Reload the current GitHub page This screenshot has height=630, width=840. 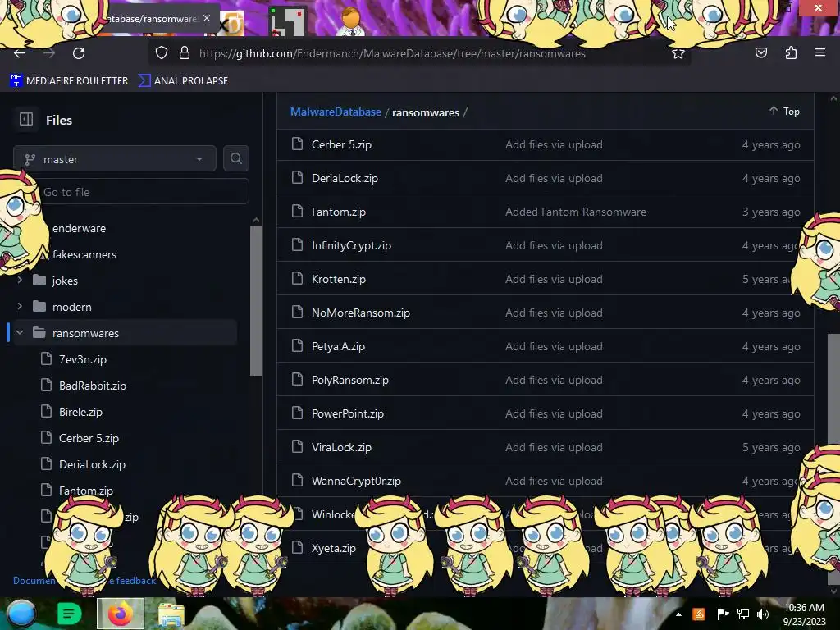[x=79, y=53]
